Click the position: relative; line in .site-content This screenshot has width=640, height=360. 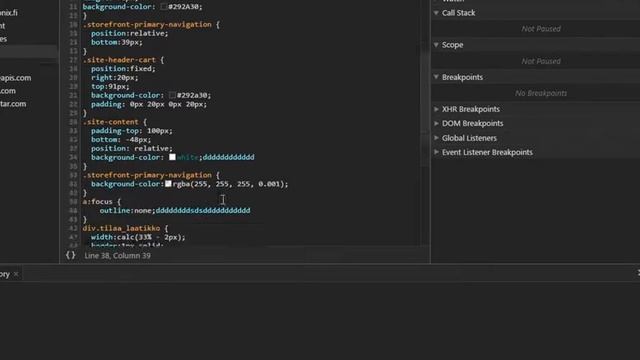[x=132, y=149]
